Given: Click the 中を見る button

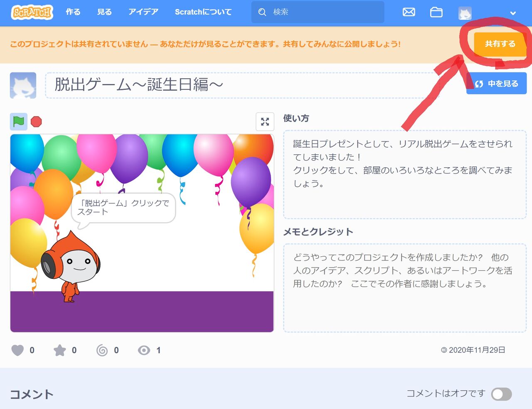Looking at the screenshot, I should [x=497, y=83].
